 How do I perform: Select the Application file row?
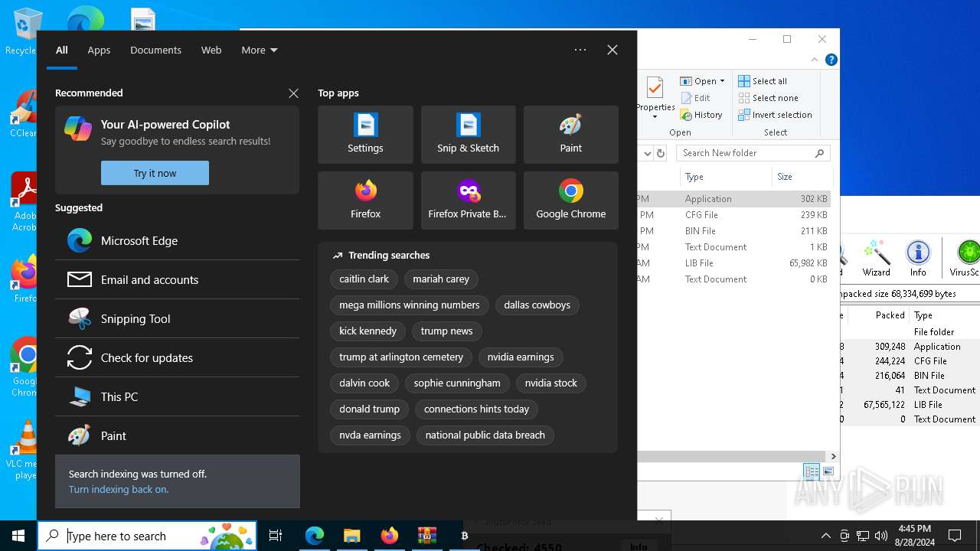click(733, 198)
